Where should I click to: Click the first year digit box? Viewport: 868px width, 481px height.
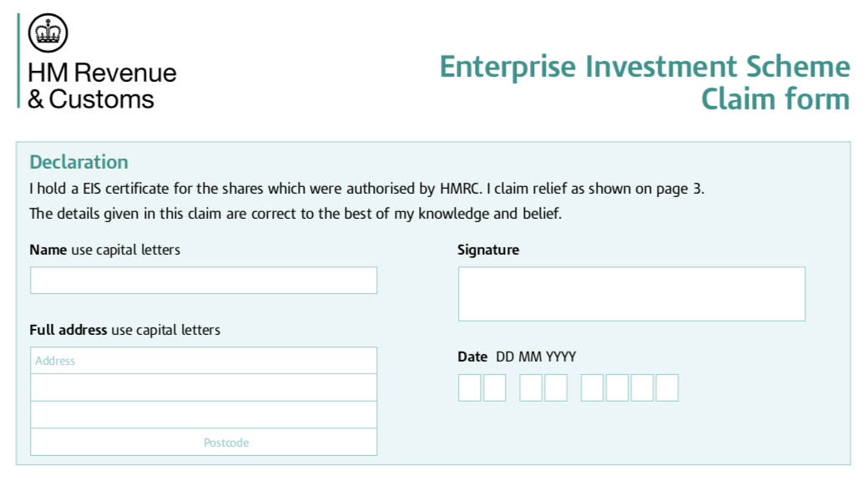[x=593, y=388]
